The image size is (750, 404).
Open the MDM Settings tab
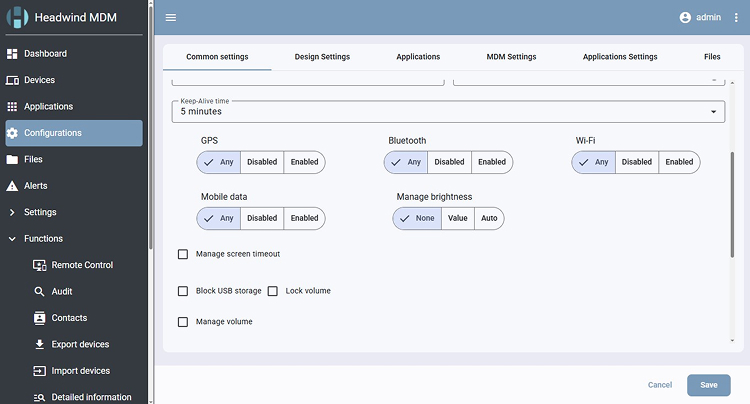(x=511, y=57)
